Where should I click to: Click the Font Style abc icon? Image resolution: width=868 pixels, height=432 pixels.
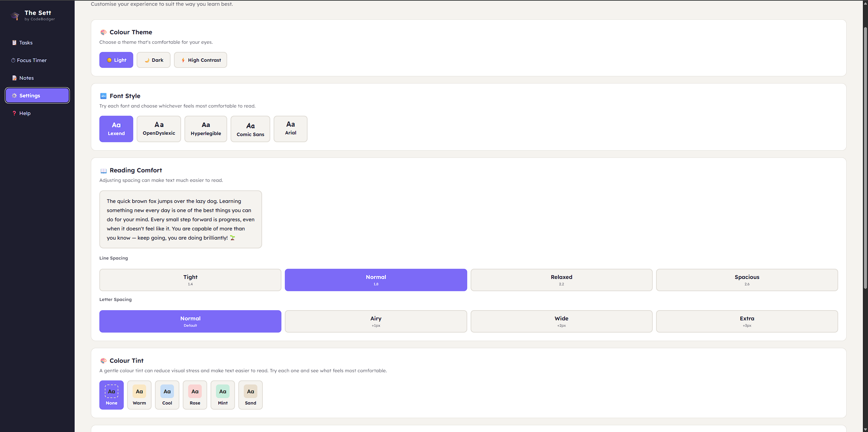tap(103, 96)
